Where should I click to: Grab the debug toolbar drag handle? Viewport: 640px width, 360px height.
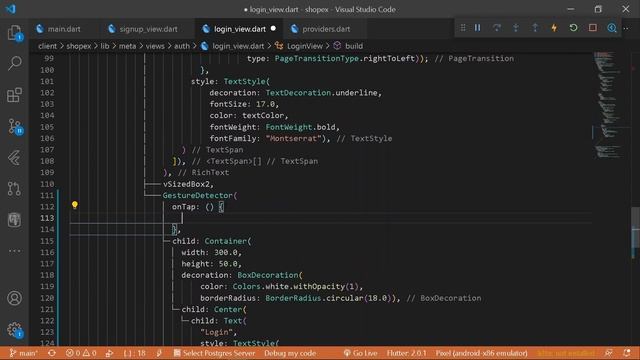(x=463, y=28)
